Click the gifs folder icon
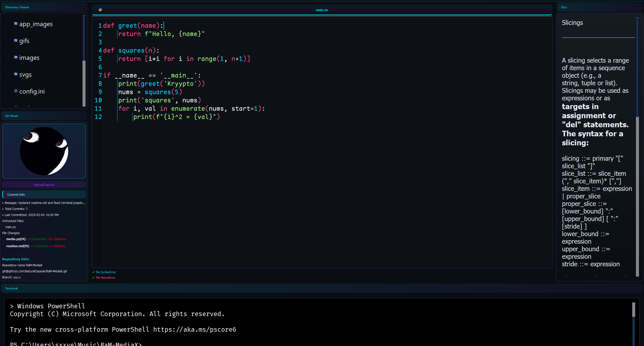 pos(16,40)
